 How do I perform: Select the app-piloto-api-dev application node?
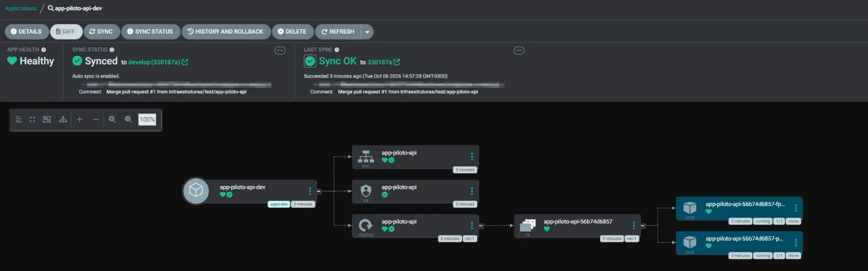(250, 191)
